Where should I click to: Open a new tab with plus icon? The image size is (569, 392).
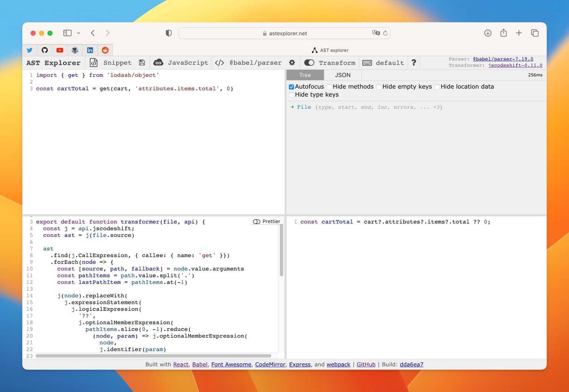pyautogui.click(x=519, y=33)
